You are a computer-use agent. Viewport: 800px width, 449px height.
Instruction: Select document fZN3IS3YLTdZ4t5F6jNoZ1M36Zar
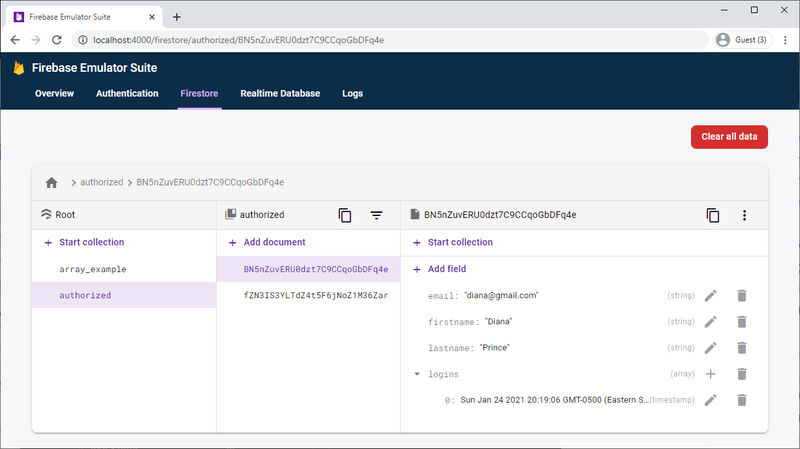[x=315, y=296]
